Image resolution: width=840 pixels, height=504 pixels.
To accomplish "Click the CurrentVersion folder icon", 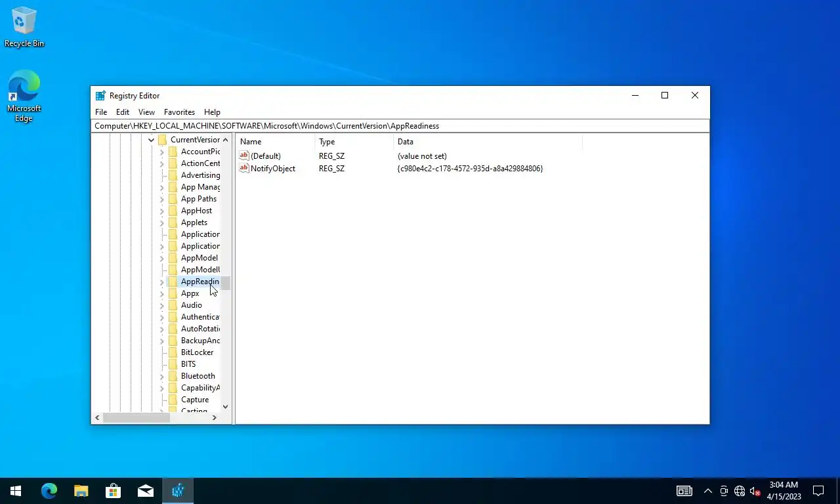I will 162,140.
